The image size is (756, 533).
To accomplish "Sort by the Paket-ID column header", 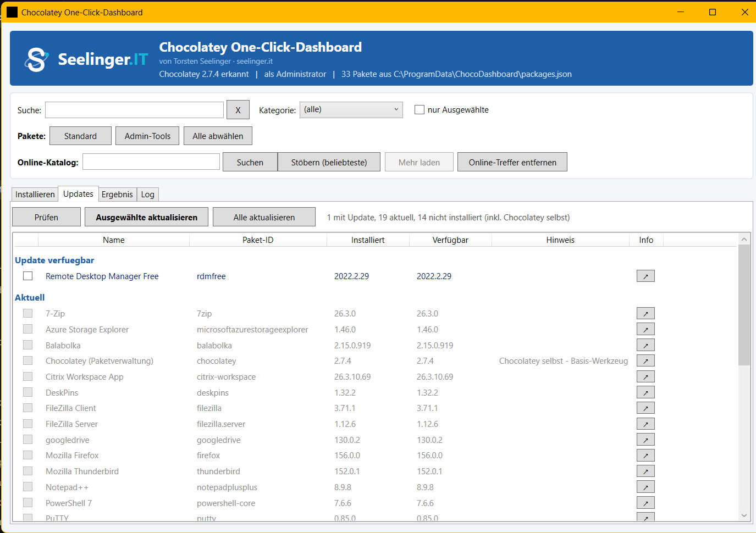I will (258, 240).
